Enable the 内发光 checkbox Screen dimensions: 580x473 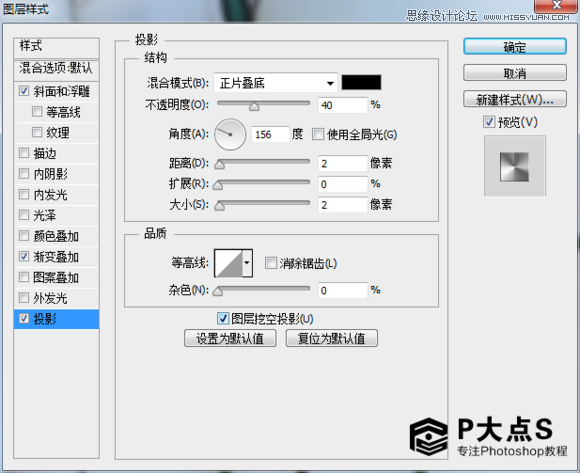[24, 194]
